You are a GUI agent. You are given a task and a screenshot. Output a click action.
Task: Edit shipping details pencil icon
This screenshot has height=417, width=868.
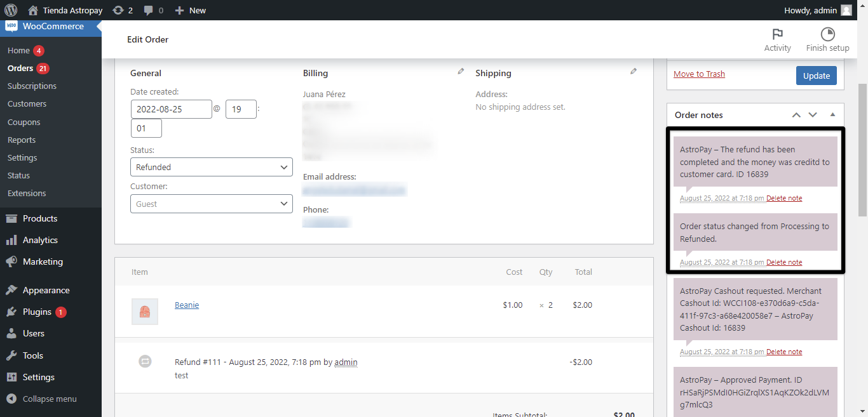pyautogui.click(x=634, y=72)
